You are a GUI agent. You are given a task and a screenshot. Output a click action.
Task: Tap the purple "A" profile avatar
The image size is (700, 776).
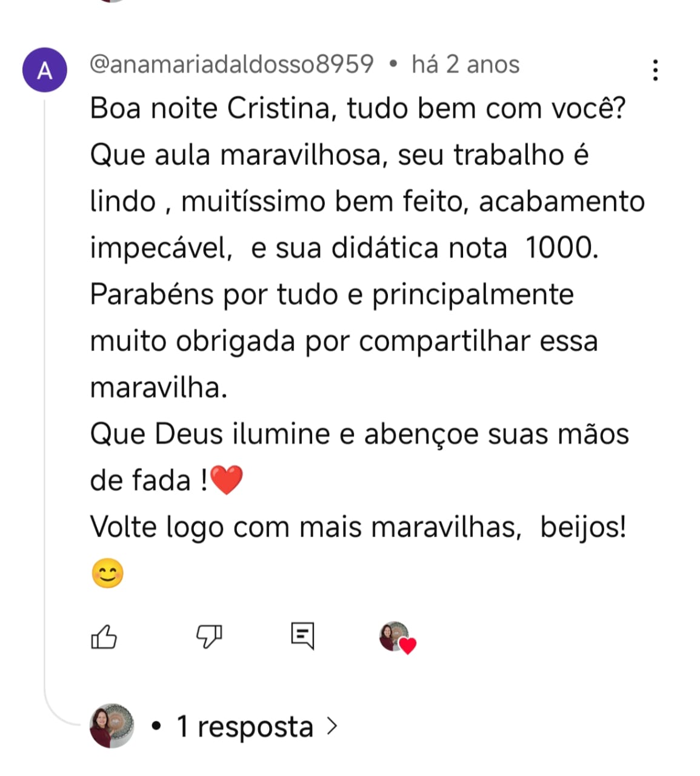44,70
